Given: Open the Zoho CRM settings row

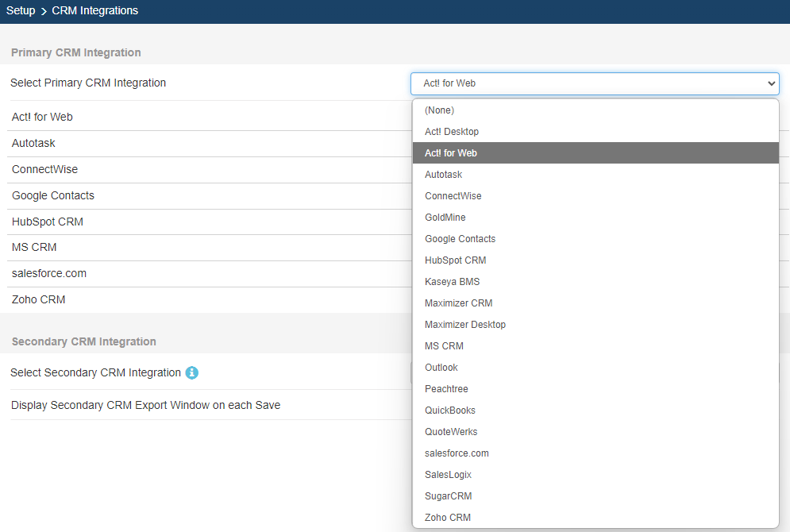Looking at the screenshot, I should pyautogui.click(x=210, y=300).
